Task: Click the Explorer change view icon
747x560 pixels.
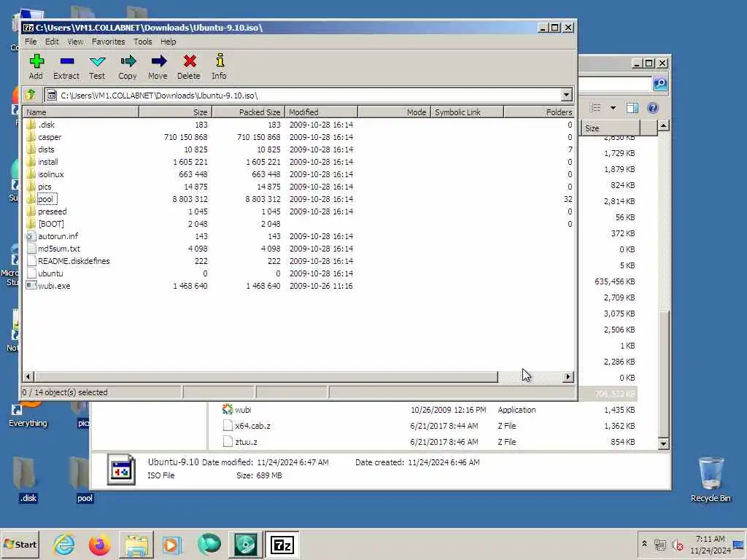Action: (595, 108)
